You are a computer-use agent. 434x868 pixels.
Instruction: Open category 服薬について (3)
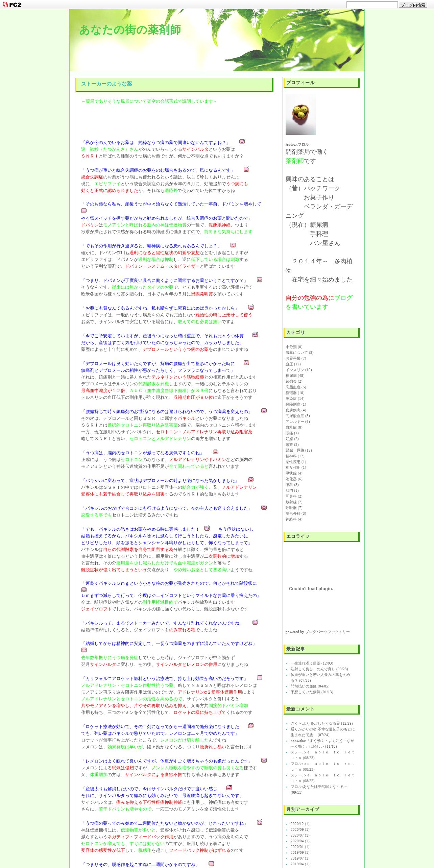click(x=299, y=353)
